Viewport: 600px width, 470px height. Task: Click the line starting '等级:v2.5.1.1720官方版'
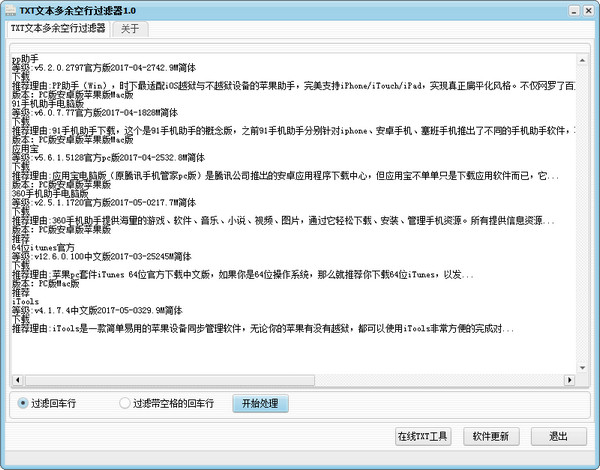[104, 202]
